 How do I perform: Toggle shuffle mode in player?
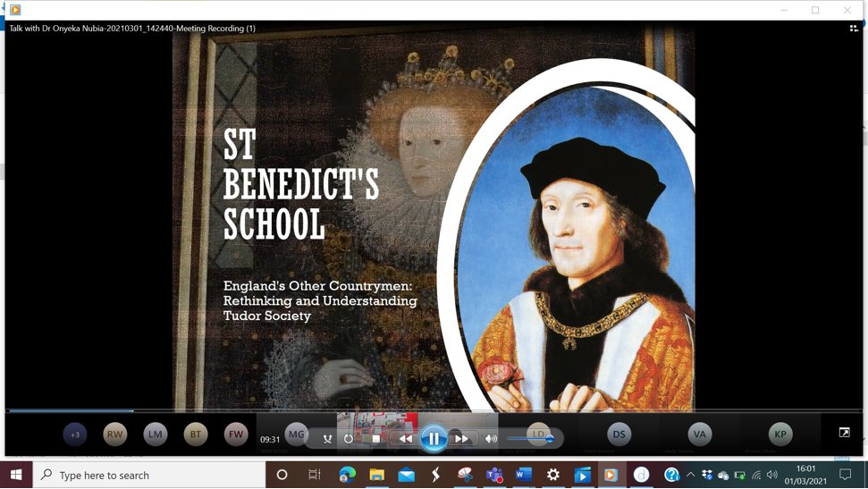(x=327, y=439)
